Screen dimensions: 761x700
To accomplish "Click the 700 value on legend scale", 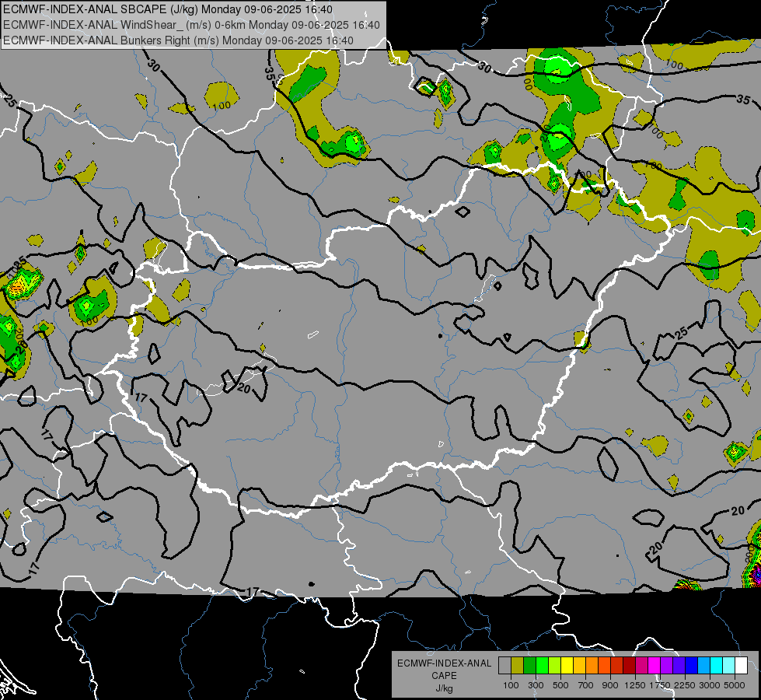I will [586, 685].
